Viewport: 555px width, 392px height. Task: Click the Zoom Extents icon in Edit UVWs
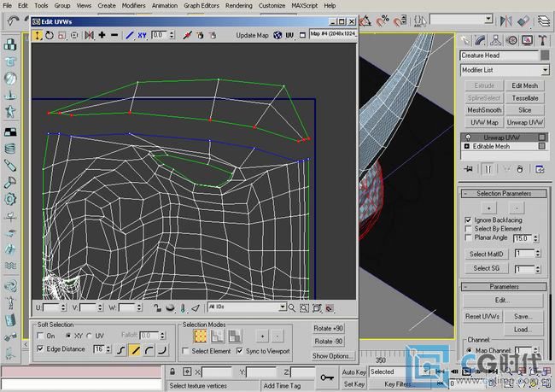click(317, 308)
